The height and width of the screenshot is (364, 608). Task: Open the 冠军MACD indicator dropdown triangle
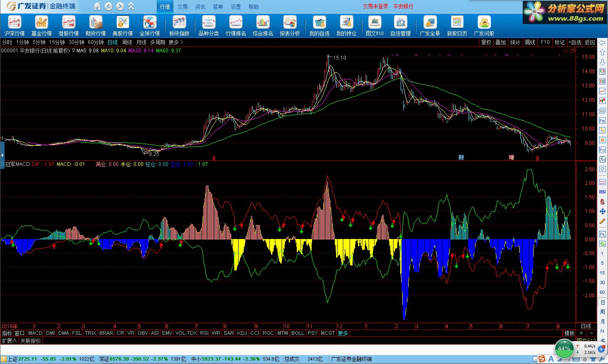[x=3, y=164]
